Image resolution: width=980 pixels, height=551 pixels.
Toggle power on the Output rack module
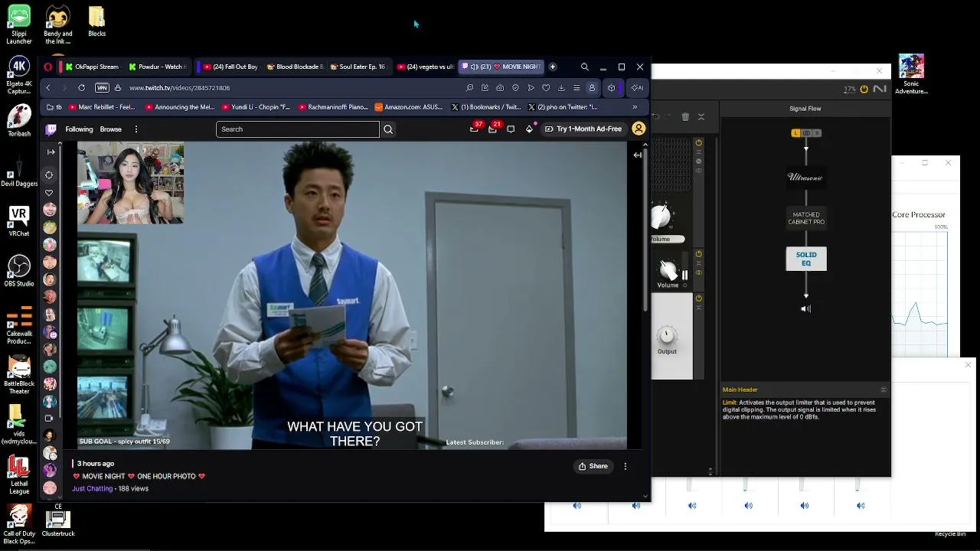point(698,298)
